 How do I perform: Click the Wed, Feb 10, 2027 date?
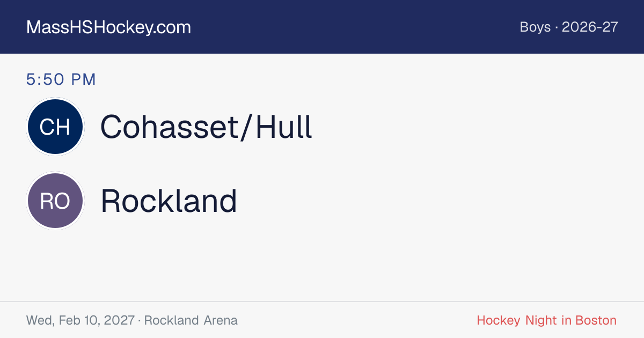coord(80,321)
